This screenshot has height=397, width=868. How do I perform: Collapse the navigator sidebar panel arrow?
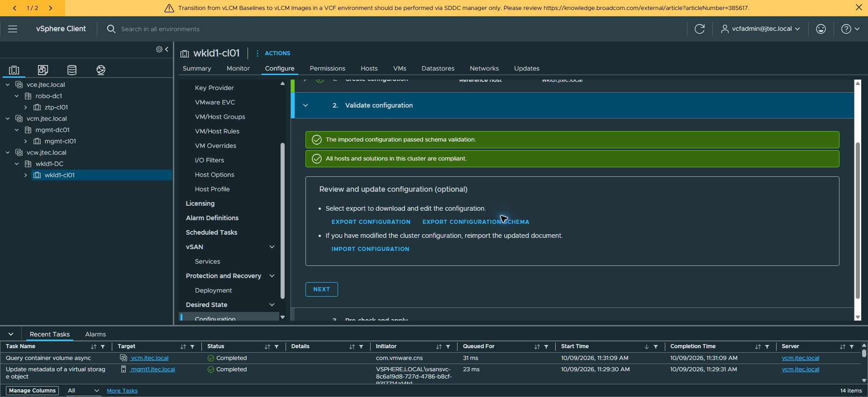point(167,49)
